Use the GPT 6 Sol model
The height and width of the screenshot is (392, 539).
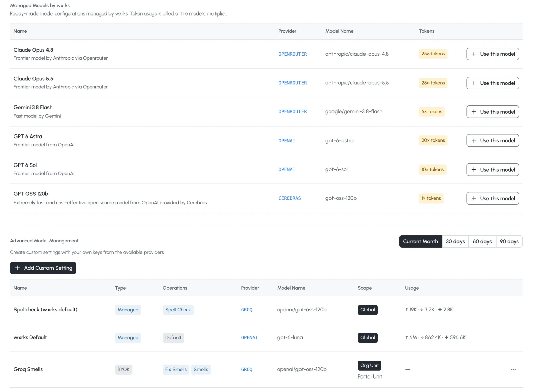(493, 170)
